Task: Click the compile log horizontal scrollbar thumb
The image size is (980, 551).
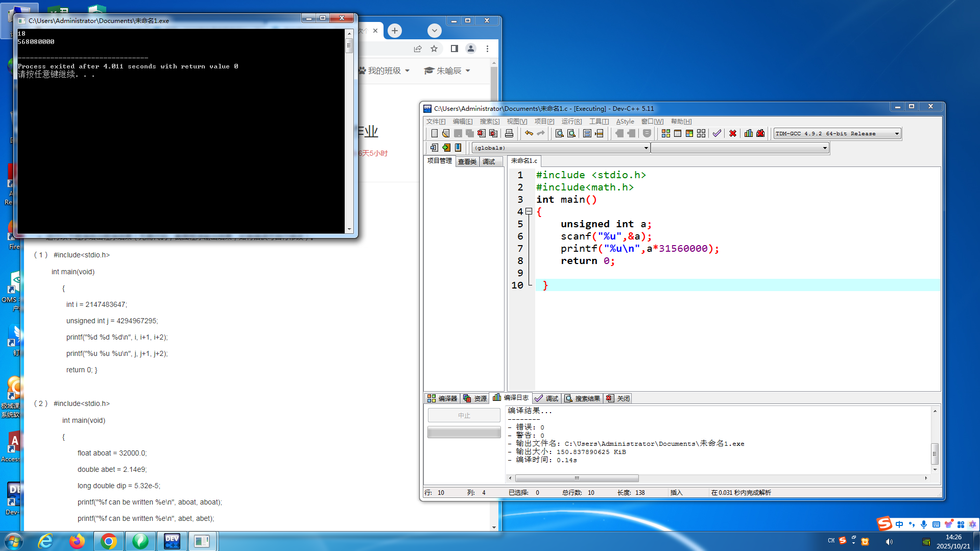Action: (577, 478)
